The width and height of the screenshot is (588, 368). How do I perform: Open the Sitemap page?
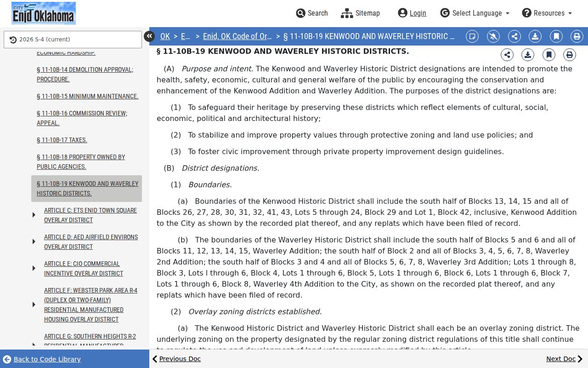(x=361, y=13)
